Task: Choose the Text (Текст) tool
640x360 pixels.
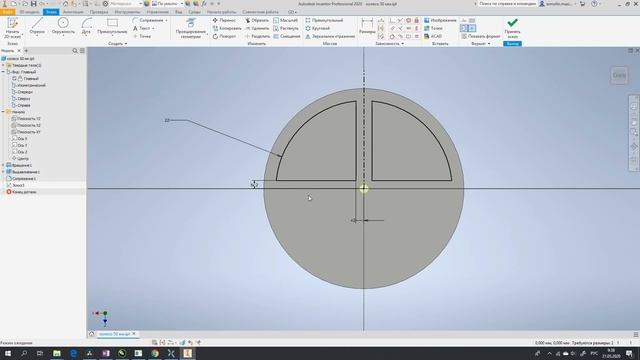Action: tap(143, 28)
